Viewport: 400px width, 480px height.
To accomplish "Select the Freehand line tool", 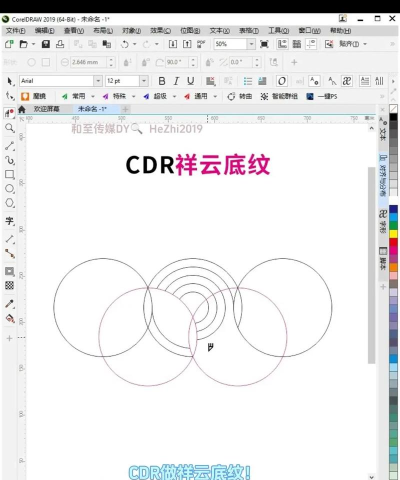I will tap(10, 146).
